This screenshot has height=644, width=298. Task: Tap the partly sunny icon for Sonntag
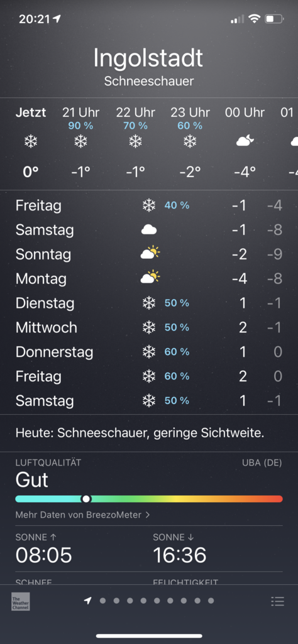[150, 253]
